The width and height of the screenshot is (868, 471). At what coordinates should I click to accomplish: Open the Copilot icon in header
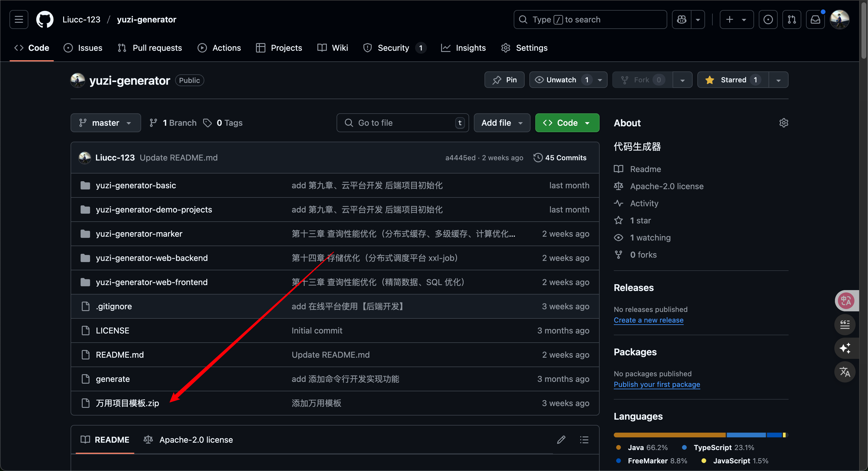pos(681,19)
